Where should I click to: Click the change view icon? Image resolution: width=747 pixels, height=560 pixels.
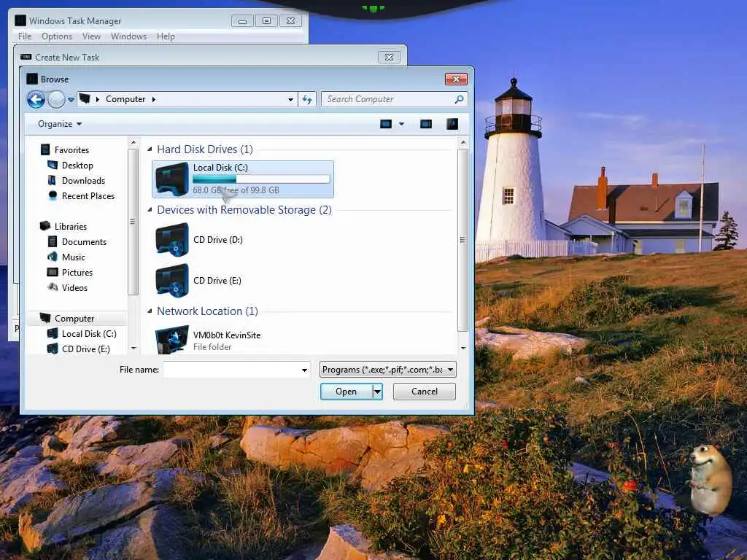pos(385,124)
